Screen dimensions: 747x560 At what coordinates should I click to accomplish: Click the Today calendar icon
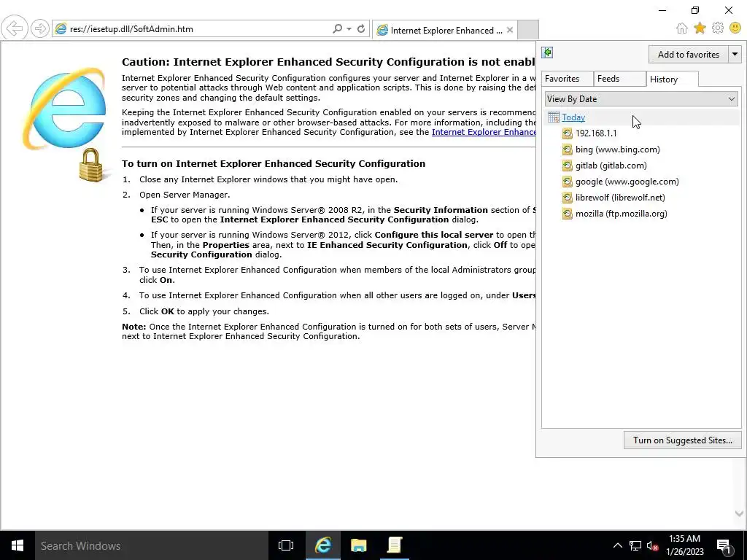point(553,117)
